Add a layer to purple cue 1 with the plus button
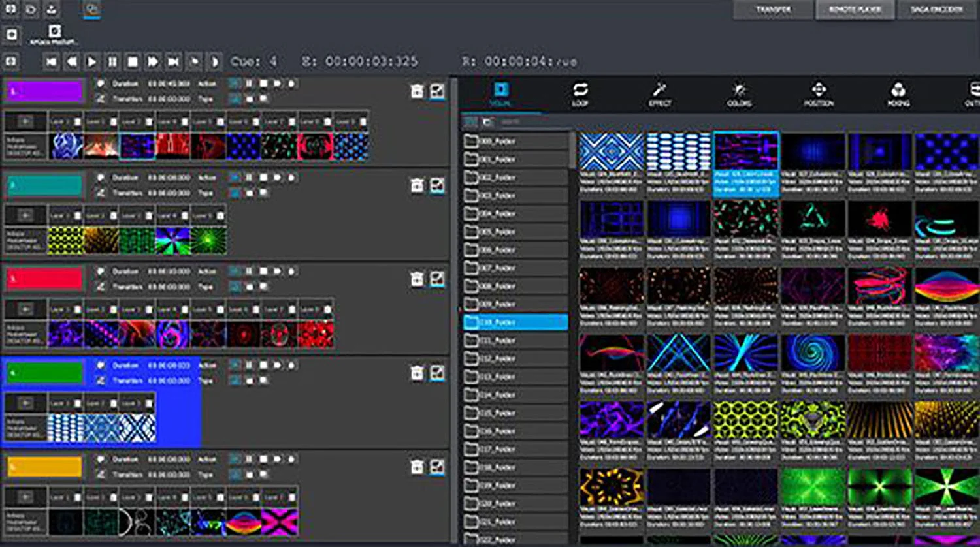The width and height of the screenshot is (980, 547). click(25, 121)
